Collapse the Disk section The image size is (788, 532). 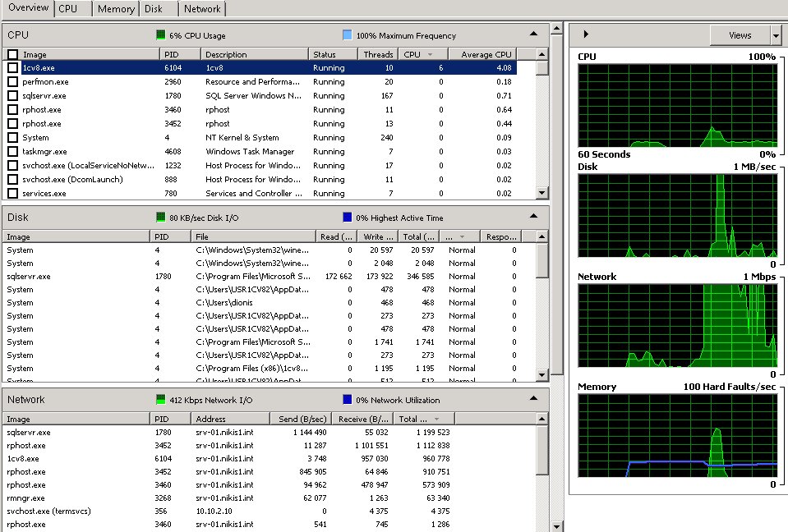coord(534,216)
